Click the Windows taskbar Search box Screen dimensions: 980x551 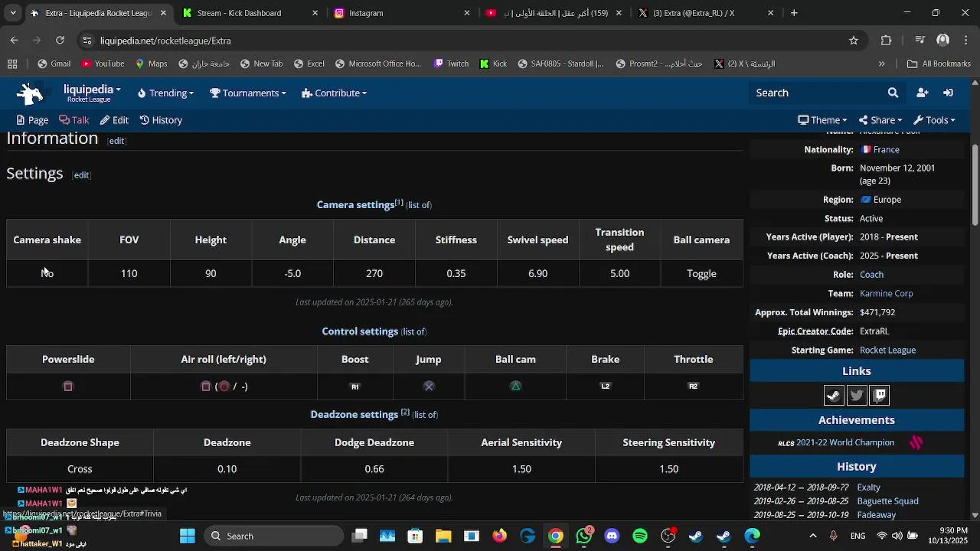pyautogui.click(x=273, y=536)
